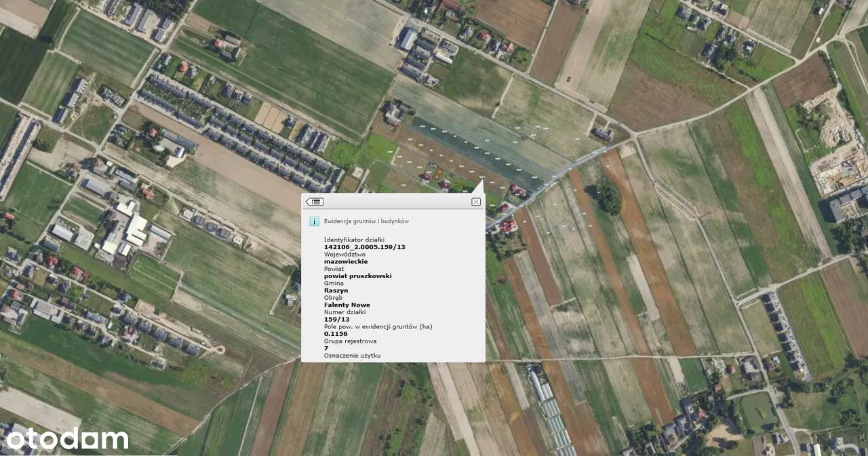Click the large lone tree in the field
Screen dimensions: 868x456
pos(608,198)
